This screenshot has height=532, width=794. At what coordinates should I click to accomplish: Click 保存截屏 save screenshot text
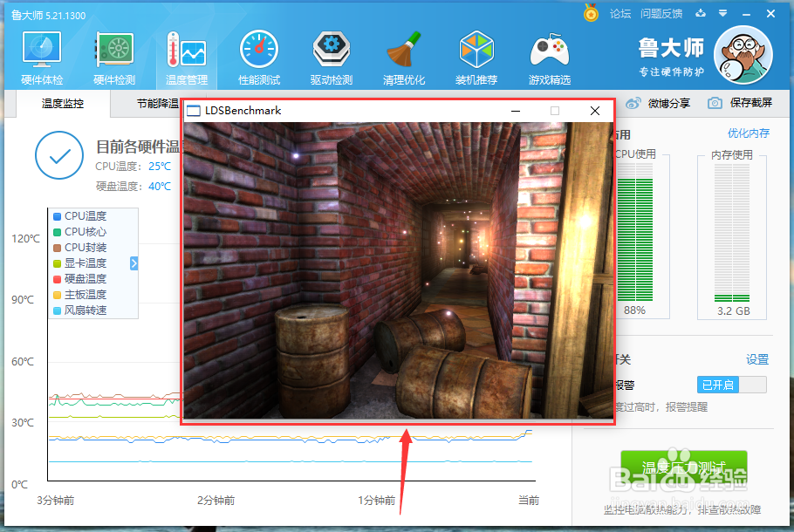tap(751, 103)
